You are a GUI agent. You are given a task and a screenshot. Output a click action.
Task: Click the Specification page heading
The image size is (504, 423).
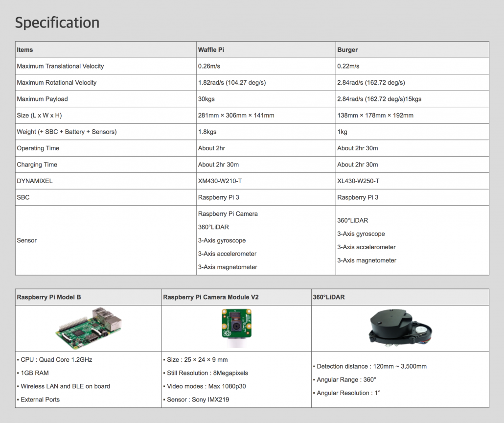click(57, 23)
